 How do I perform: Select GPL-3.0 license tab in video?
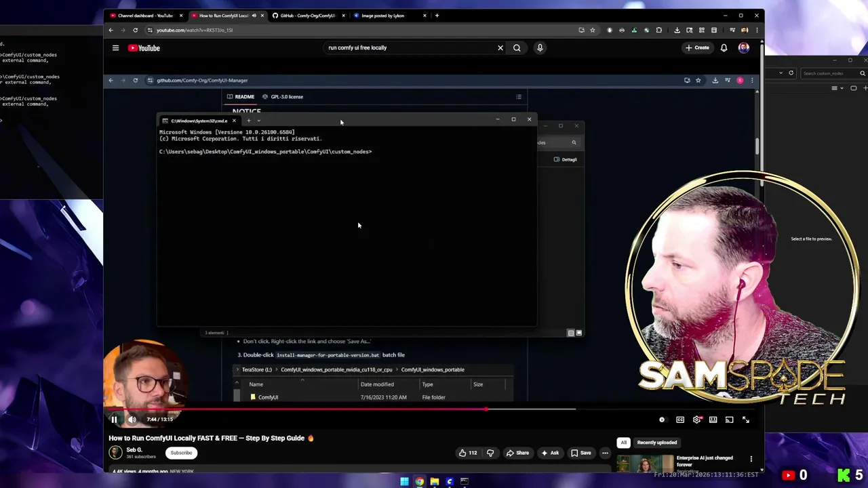coord(283,97)
